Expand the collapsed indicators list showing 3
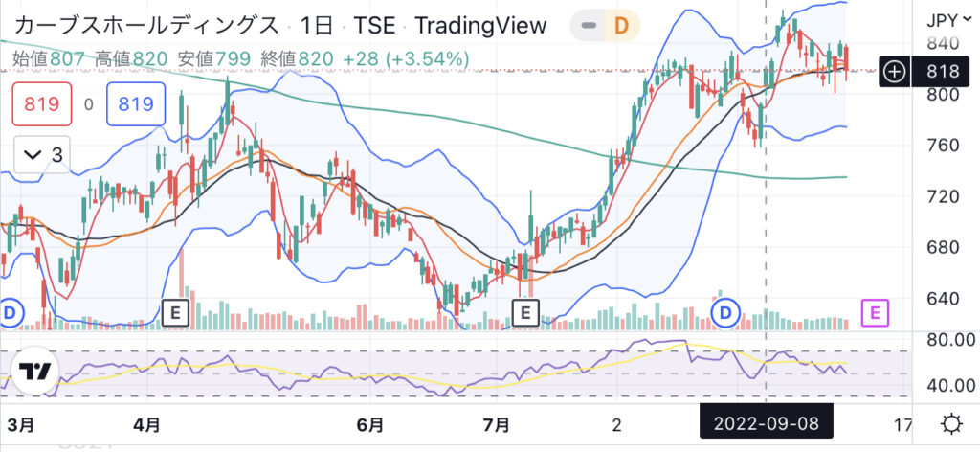980x452 pixels. point(42,154)
